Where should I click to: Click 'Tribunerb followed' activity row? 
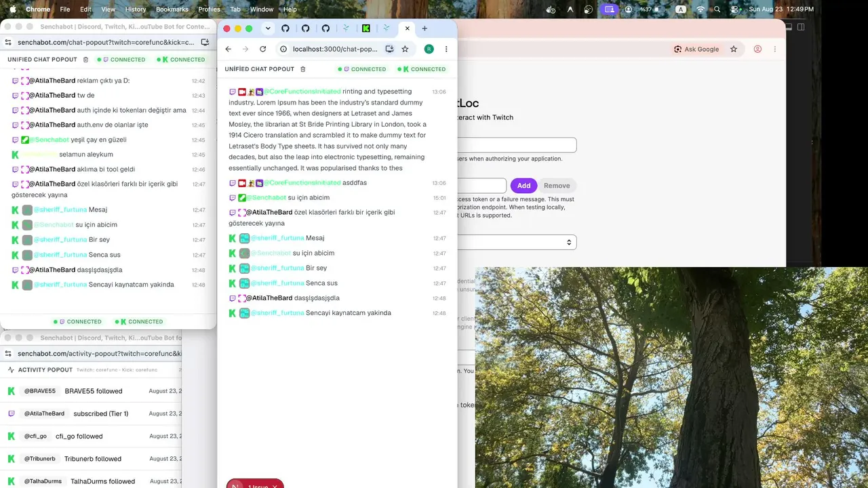pyautogui.click(x=91, y=459)
